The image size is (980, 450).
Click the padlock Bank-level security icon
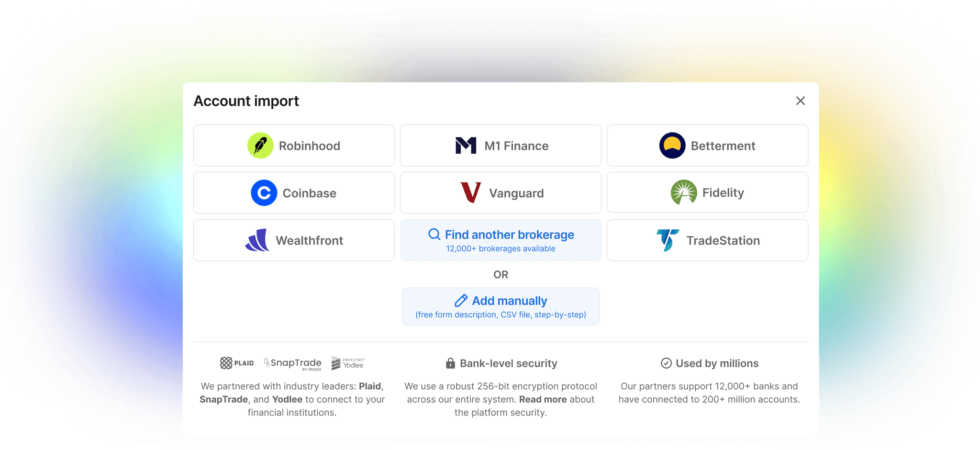pos(450,363)
